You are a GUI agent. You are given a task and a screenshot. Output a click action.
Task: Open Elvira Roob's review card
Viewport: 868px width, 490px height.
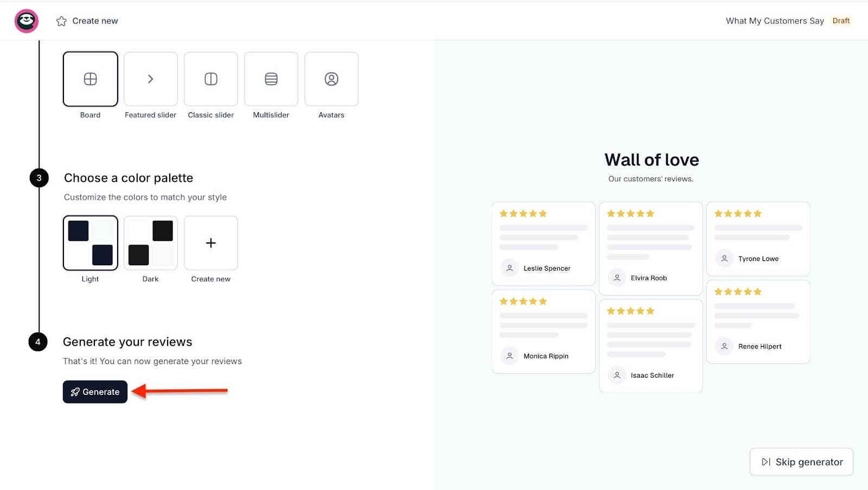(x=651, y=249)
